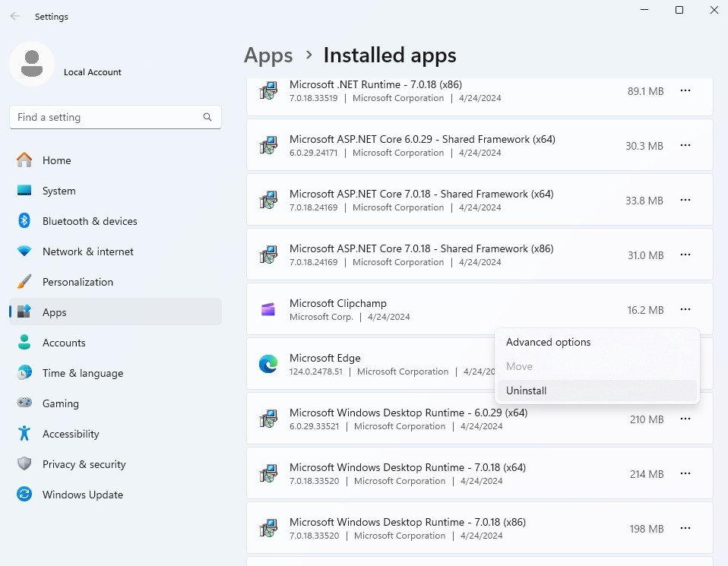The image size is (728, 566).
Task: Open System settings in the sidebar
Action: click(116, 191)
